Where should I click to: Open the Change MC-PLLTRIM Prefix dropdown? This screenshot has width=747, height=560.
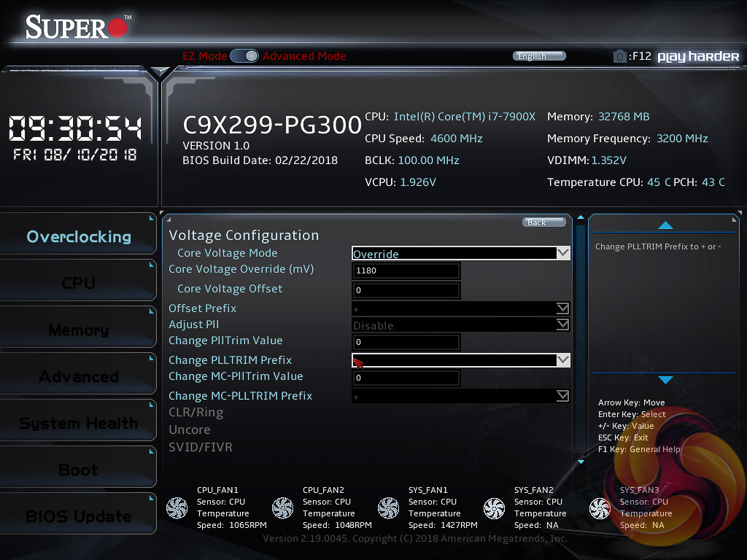461,396
